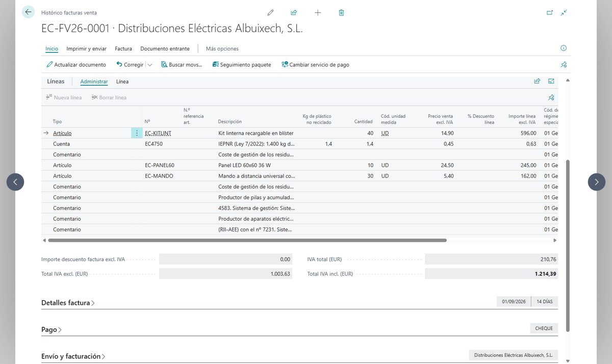Screen dimensions: 612x364
Task: Show Más opciones
Action: tap(222, 49)
